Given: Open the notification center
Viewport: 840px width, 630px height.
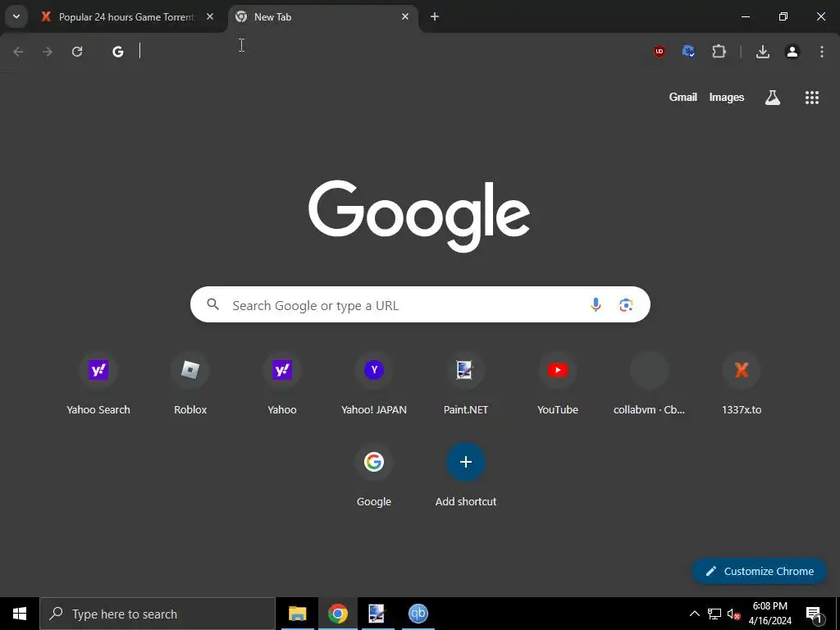Looking at the screenshot, I should [x=814, y=614].
